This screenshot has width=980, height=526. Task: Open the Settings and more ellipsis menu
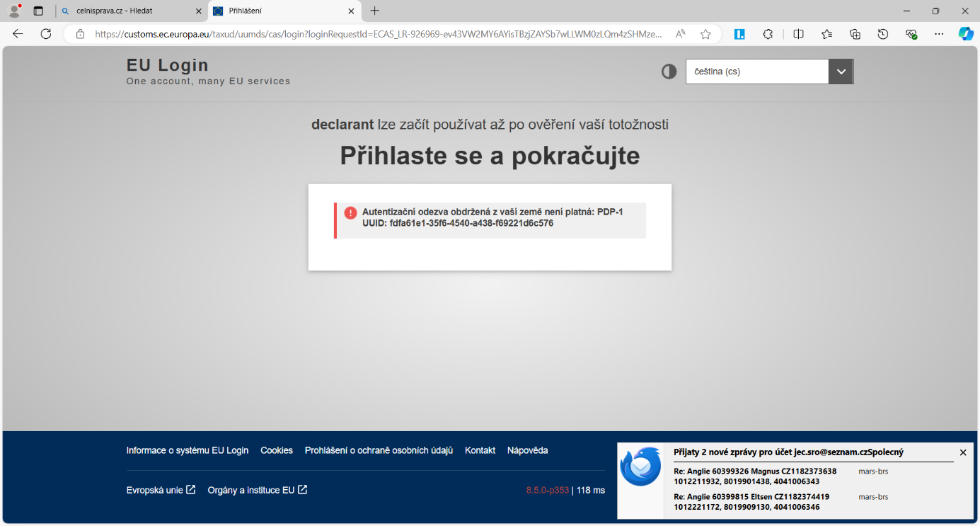click(x=939, y=34)
